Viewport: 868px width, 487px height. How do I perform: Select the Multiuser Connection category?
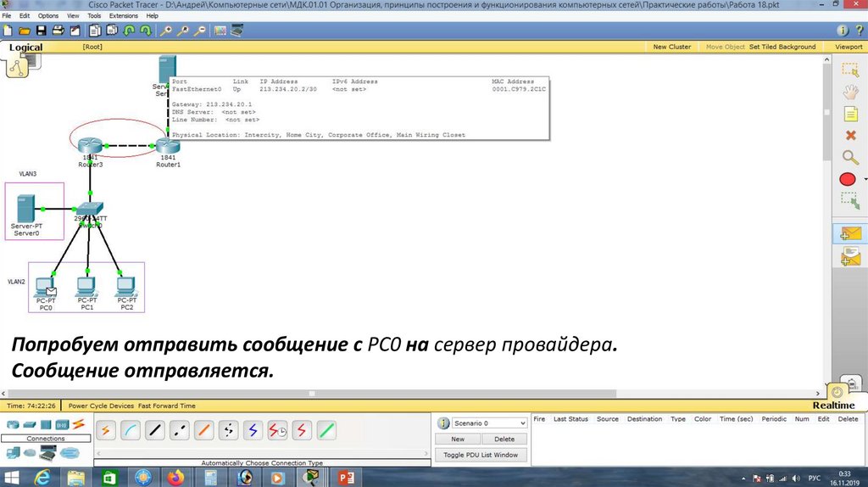click(70, 453)
